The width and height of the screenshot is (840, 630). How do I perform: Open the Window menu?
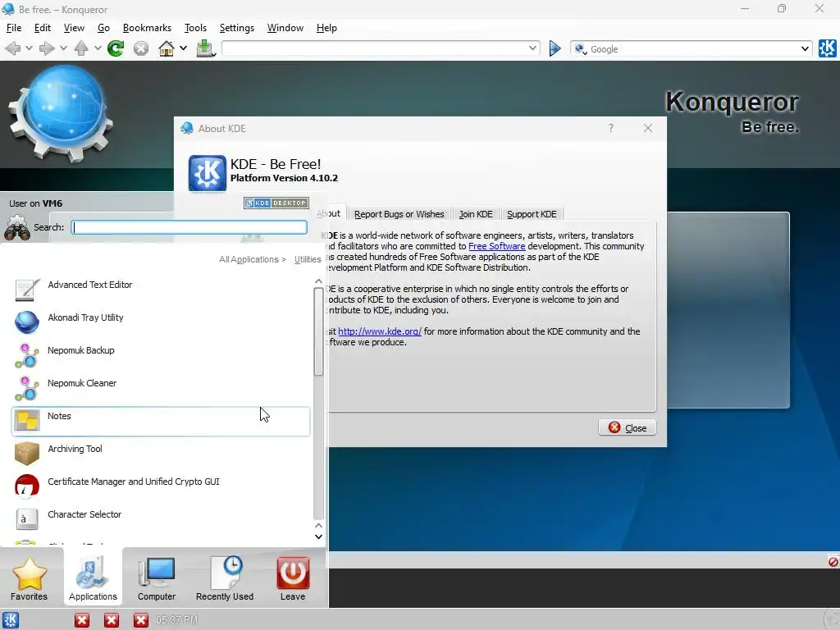point(285,28)
